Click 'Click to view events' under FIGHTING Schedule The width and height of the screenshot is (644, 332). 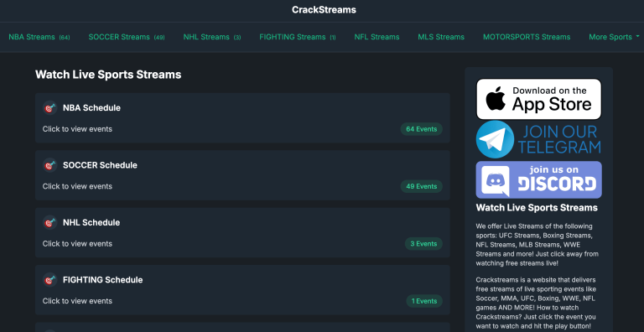point(77,301)
